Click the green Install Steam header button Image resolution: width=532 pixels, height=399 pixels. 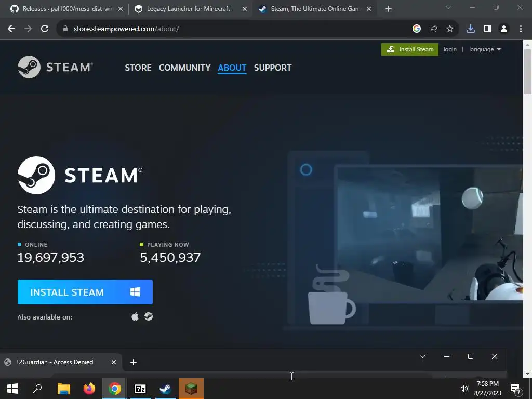pos(409,49)
